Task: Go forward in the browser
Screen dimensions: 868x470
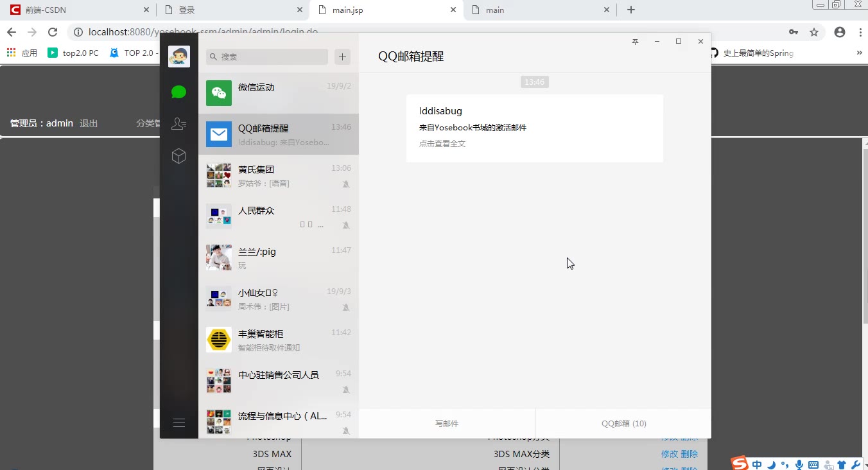Action: tap(32, 32)
